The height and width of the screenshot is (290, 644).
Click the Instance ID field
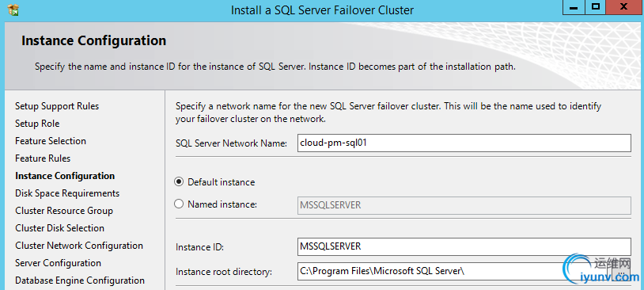coord(464,246)
